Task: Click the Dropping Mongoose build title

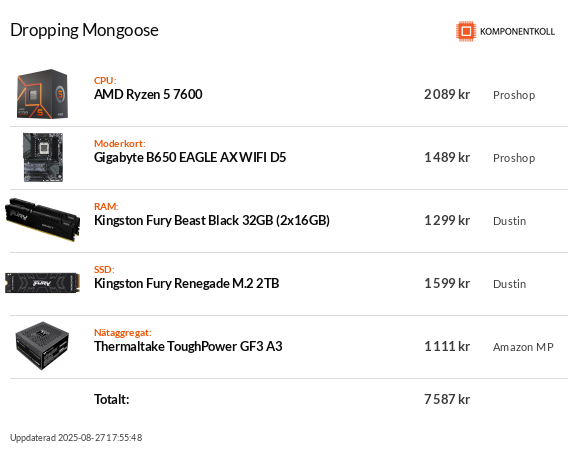Action: [84, 30]
